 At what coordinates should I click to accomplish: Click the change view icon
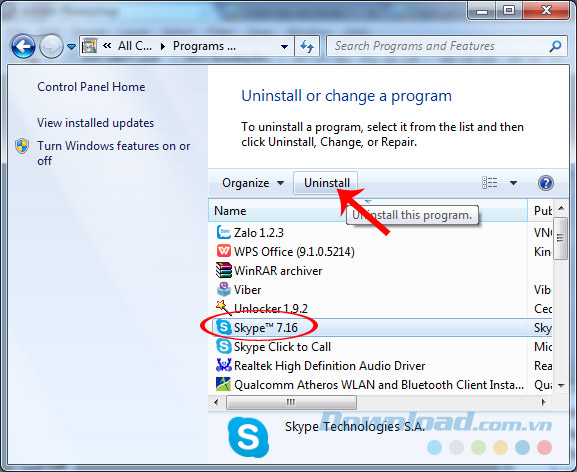(489, 182)
